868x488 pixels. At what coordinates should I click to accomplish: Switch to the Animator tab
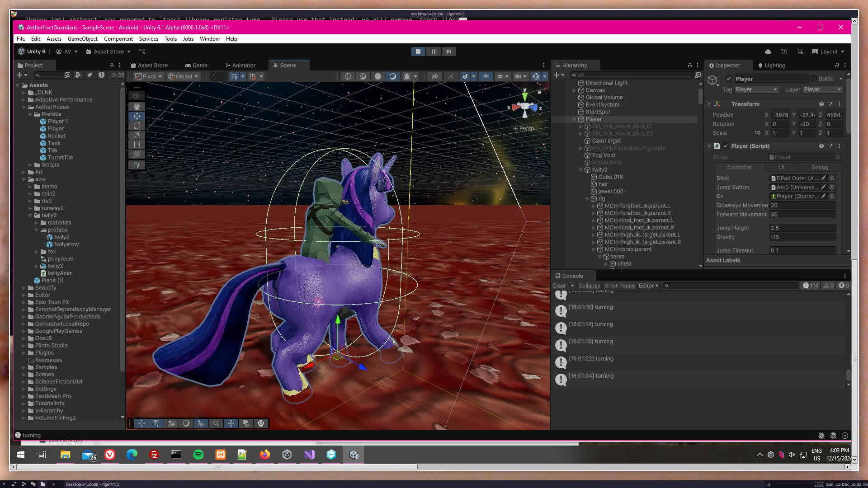tap(240, 66)
